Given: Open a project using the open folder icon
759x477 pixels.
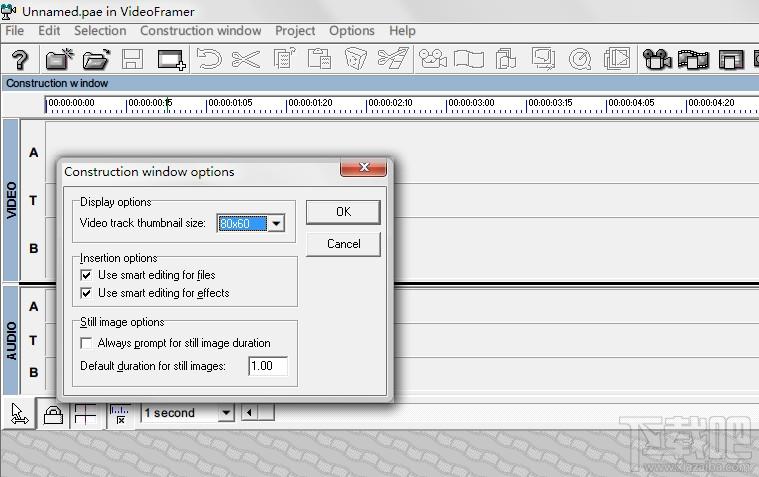Looking at the screenshot, I should click(x=96, y=60).
